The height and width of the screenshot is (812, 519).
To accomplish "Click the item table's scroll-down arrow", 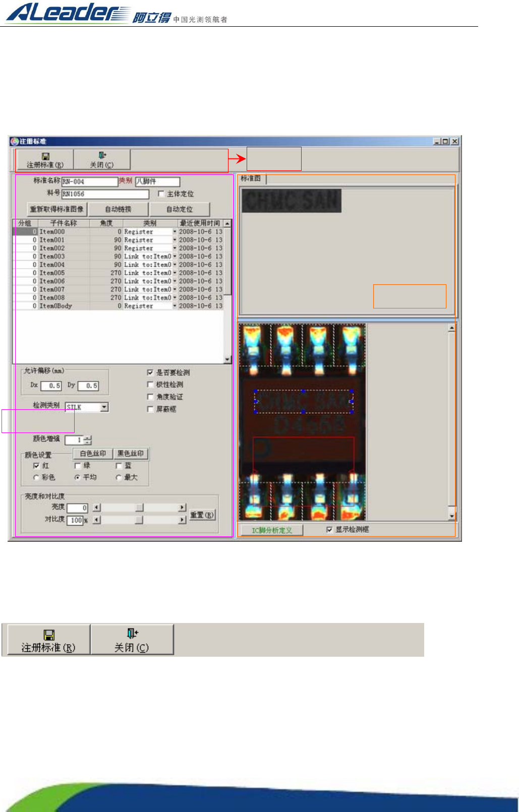I will coord(227,359).
